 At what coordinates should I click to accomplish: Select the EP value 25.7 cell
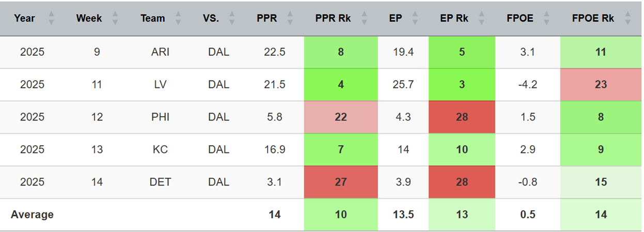click(403, 84)
